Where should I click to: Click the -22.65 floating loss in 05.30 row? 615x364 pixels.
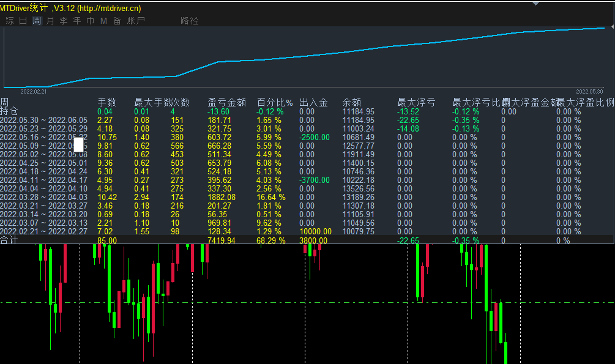tap(408, 120)
